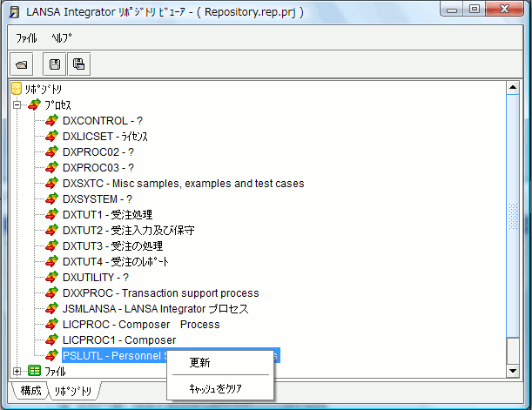Screen dimensions: 532x410
Task: Click the icon beside LICPROC Composer Process
Action: pos(51,324)
